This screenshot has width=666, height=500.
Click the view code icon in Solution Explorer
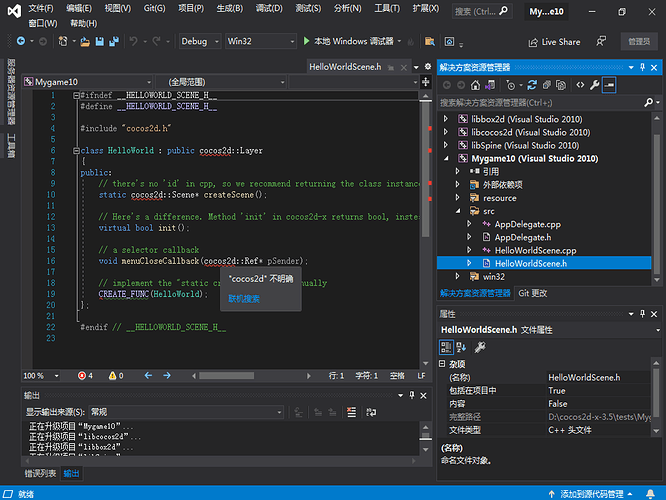click(579, 86)
